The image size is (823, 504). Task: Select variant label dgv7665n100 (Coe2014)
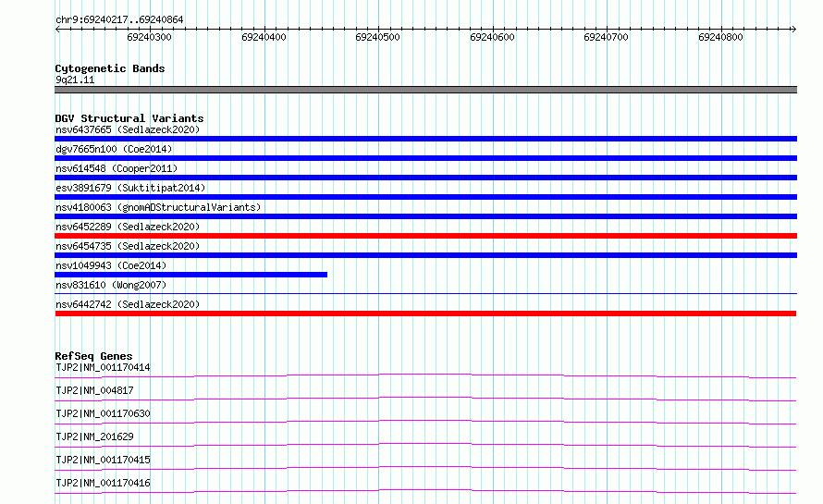pyautogui.click(x=114, y=149)
